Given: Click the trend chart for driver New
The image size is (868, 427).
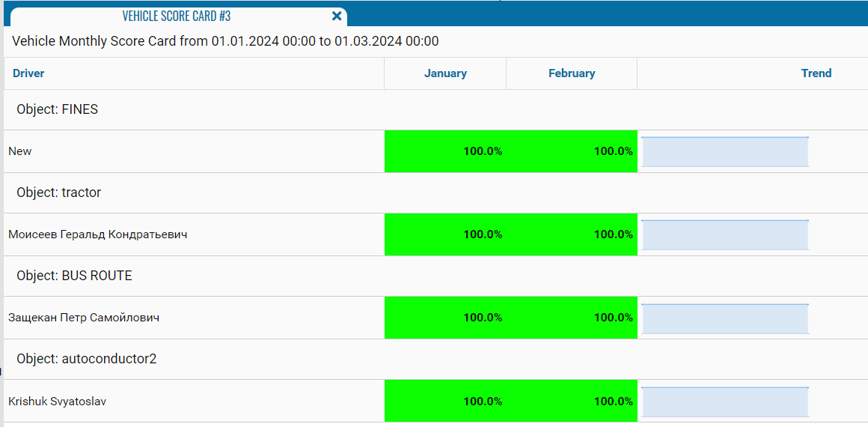Looking at the screenshot, I should [x=725, y=152].
